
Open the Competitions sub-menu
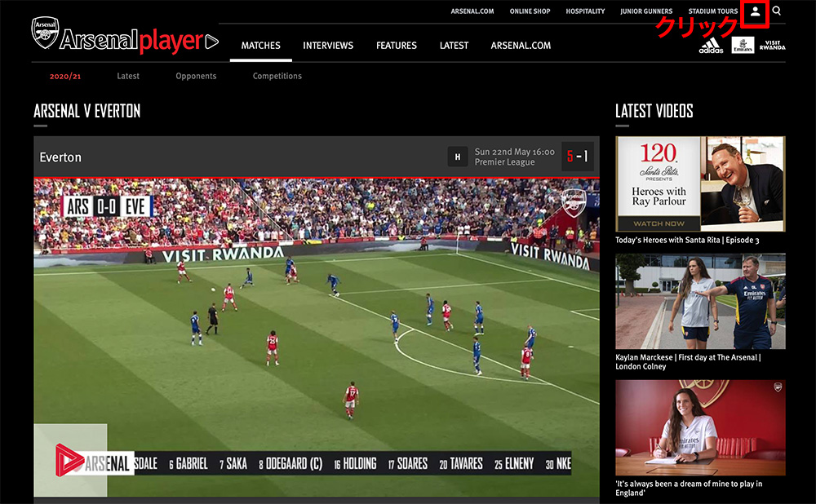[x=277, y=76]
